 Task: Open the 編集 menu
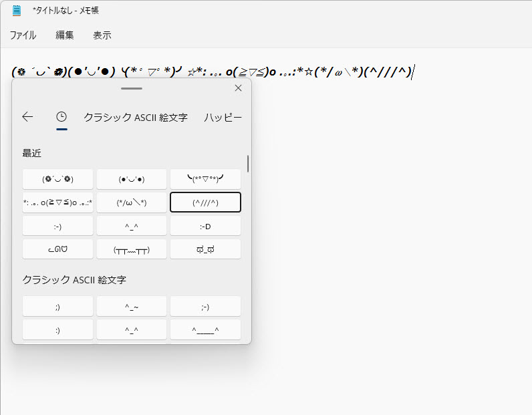click(65, 35)
